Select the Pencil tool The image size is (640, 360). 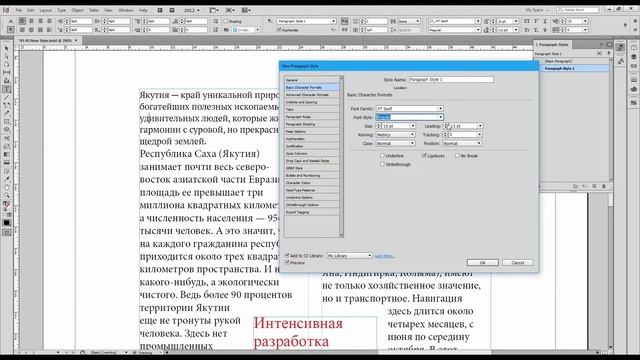pyautogui.click(x=7, y=114)
